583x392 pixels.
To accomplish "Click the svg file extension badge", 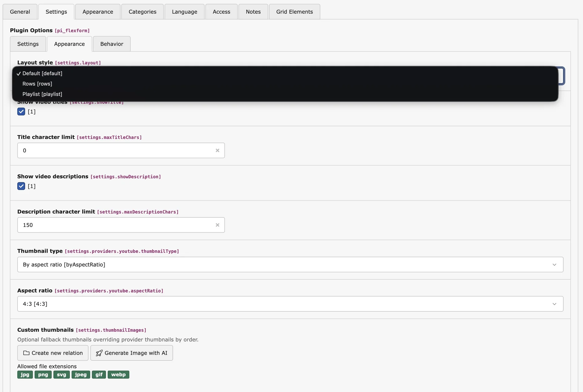I will (x=61, y=374).
